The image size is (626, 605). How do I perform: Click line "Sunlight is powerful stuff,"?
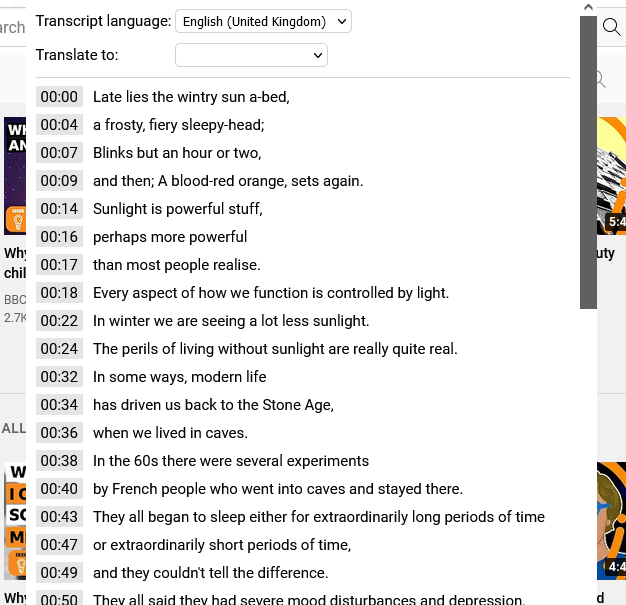point(178,209)
